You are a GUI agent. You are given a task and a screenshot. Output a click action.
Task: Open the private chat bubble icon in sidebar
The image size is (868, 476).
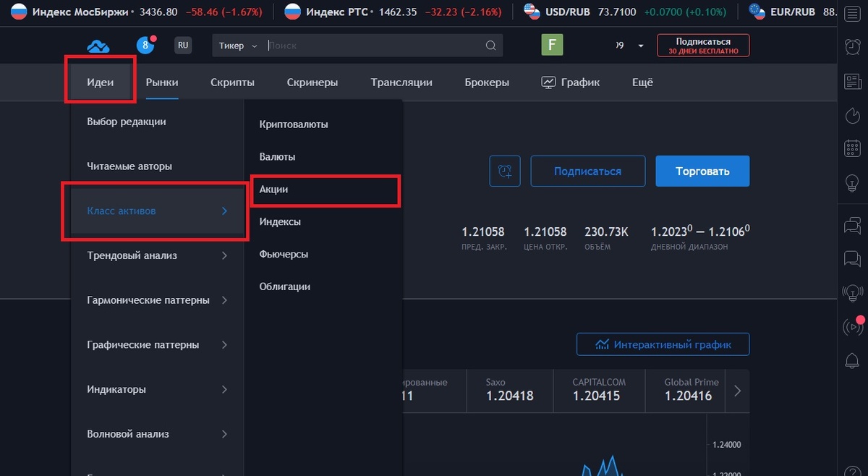coord(853,258)
